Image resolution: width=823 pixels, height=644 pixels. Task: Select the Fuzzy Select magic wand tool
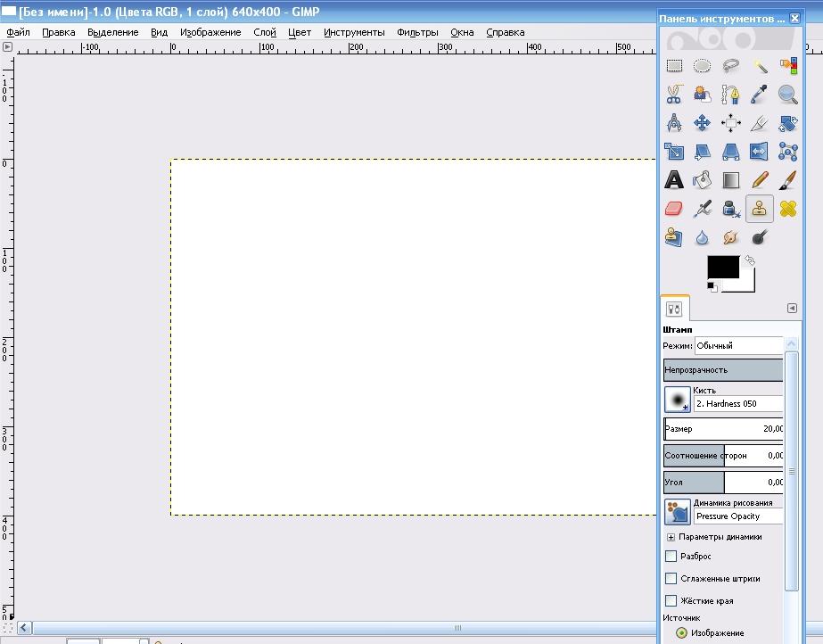tap(760, 66)
